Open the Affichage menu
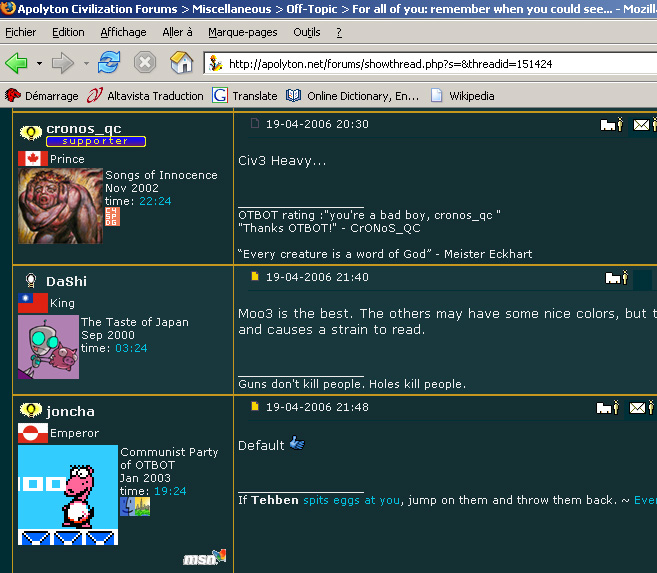The height and width of the screenshot is (573, 657). point(123,32)
